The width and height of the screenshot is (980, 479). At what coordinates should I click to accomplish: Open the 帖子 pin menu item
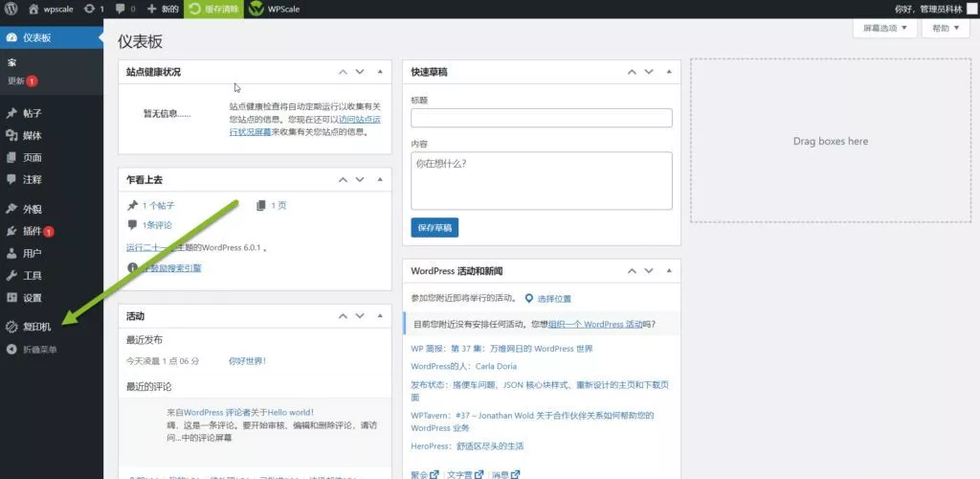click(52, 114)
